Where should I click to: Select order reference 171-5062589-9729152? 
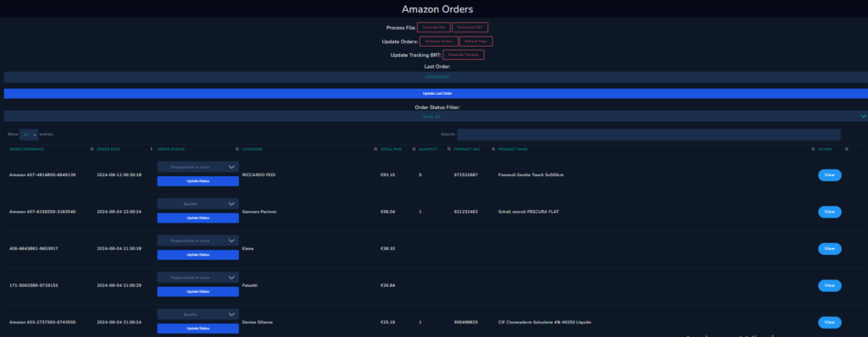pyautogui.click(x=33, y=285)
